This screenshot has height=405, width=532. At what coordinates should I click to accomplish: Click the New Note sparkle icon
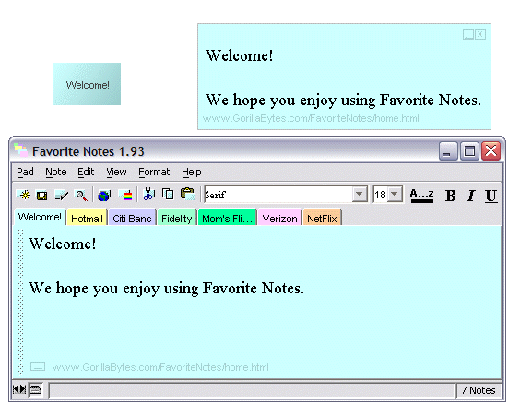[23, 196]
